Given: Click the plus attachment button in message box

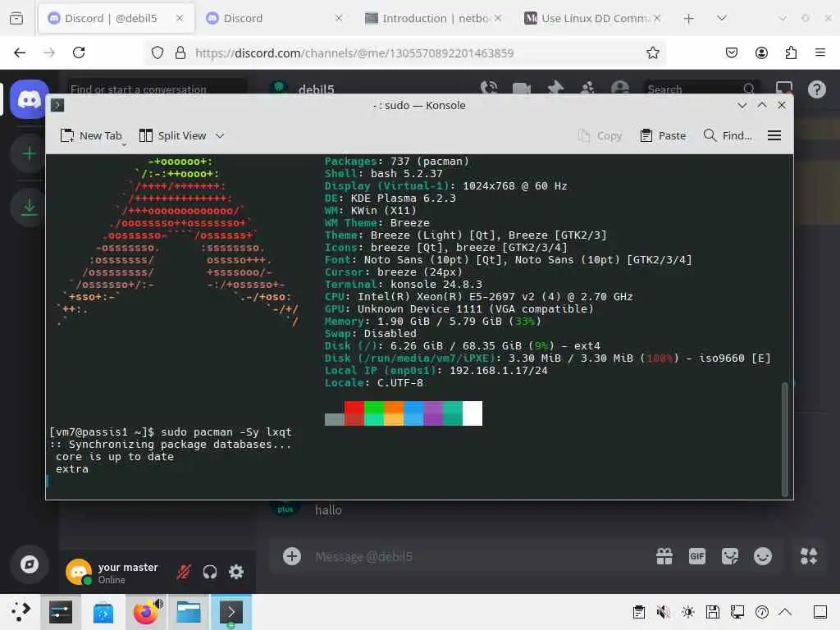Looking at the screenshot, I should pyautogui.click(x=292, y=556).
